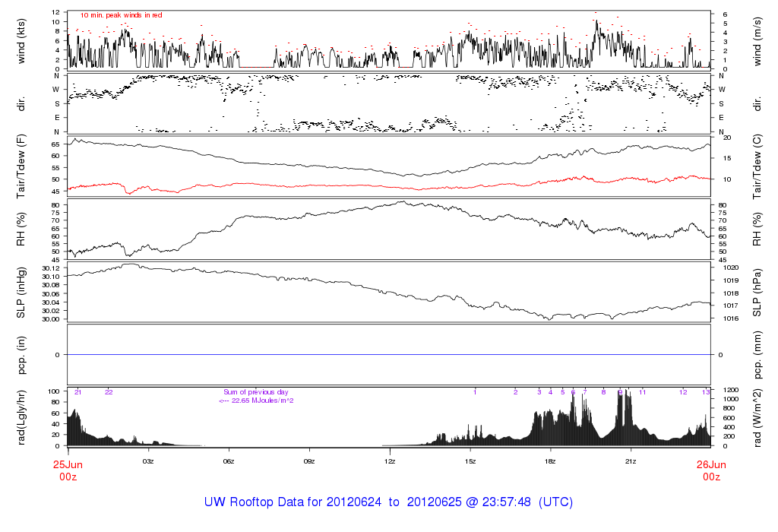Click the '10 min. peak winds in red' note

click(121, 15)
